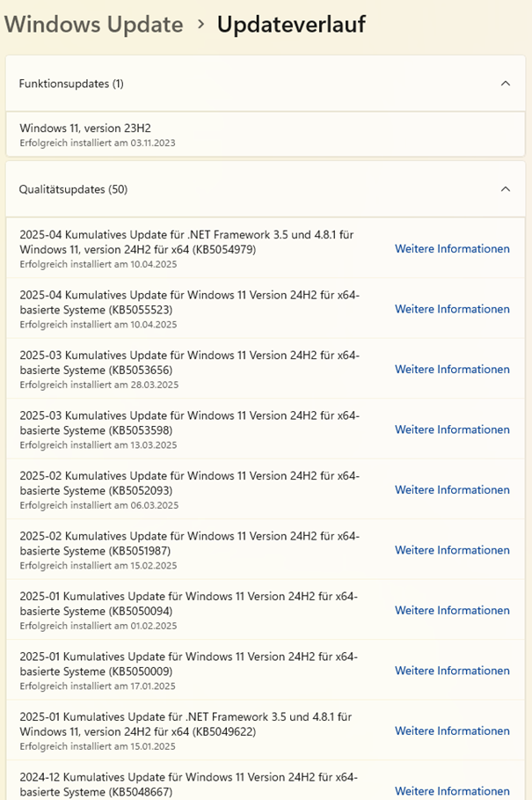Open Weitere Informationen for KB5052093

pos(452,489)
